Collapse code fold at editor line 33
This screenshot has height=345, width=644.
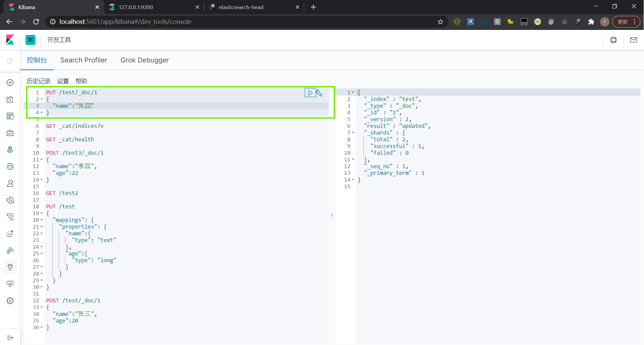(x=42, y=307)
